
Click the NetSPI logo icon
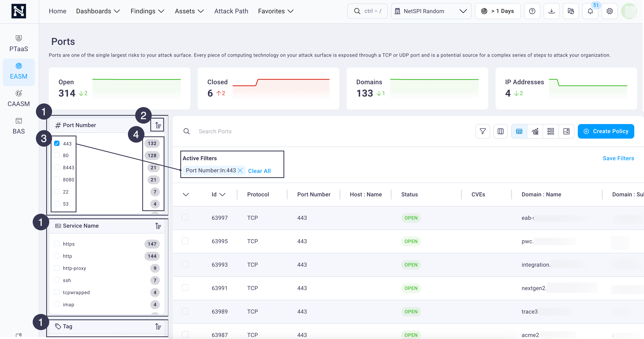coord(19,11)
